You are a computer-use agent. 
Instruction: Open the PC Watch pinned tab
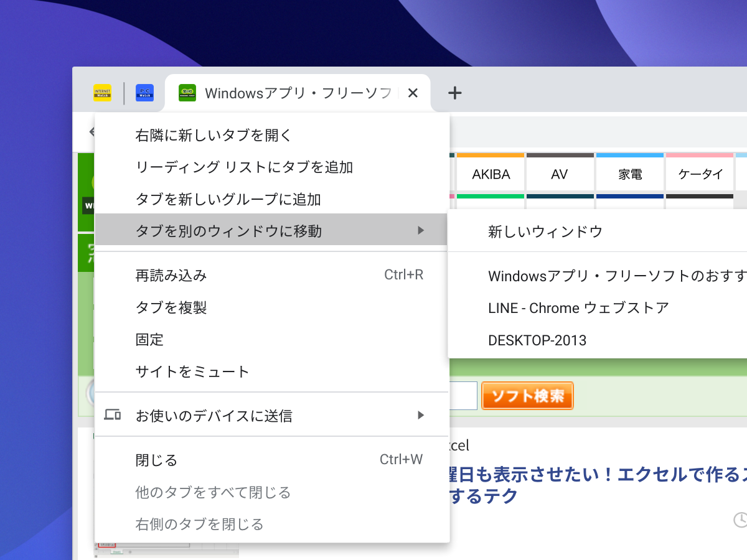144,92
